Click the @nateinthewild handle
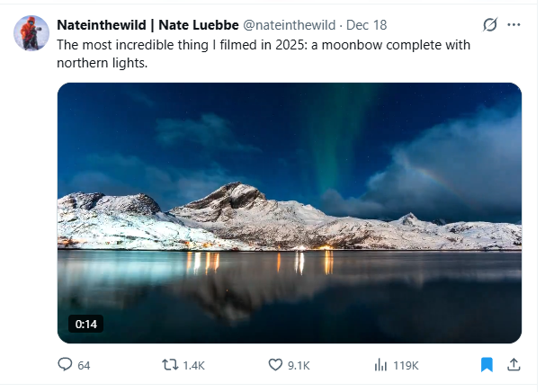 coord(291,24)
